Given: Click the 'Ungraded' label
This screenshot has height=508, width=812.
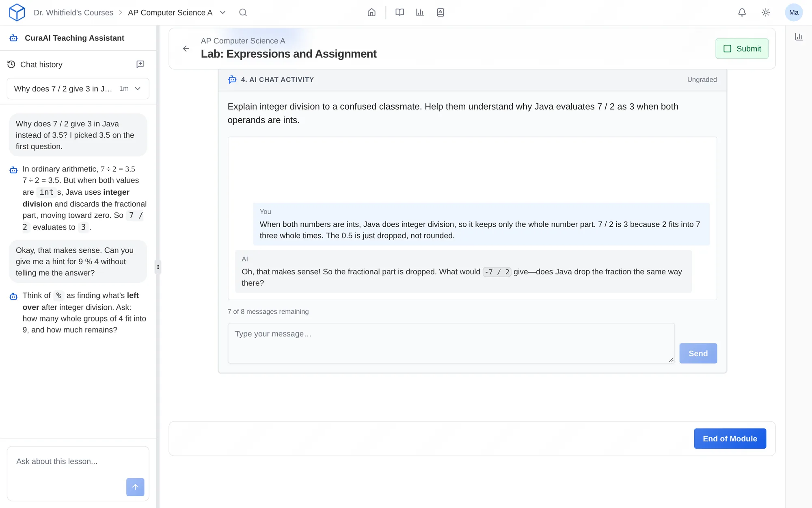Looking at the screenshot, I should click(702, 80).
